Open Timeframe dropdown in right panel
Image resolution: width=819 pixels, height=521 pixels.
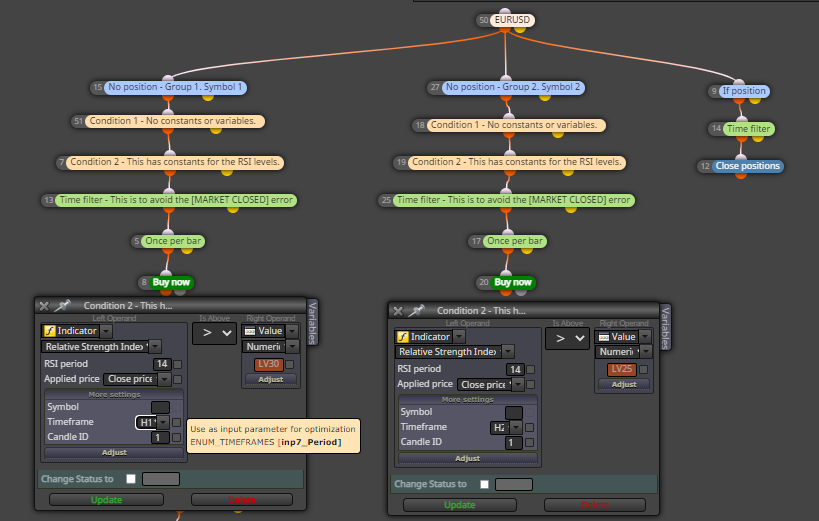pyautogui.click(x=516, y=427)
